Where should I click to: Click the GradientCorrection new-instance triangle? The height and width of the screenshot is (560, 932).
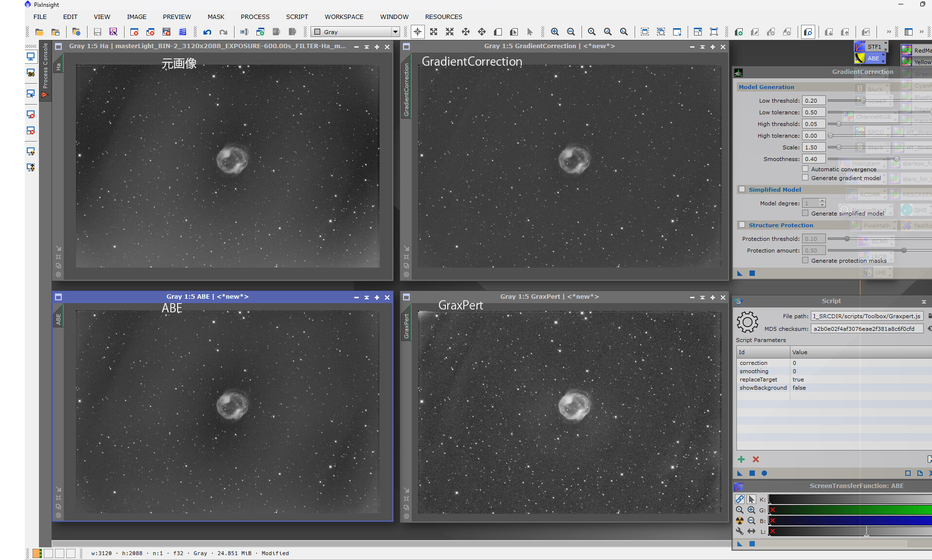click(740, 273)
